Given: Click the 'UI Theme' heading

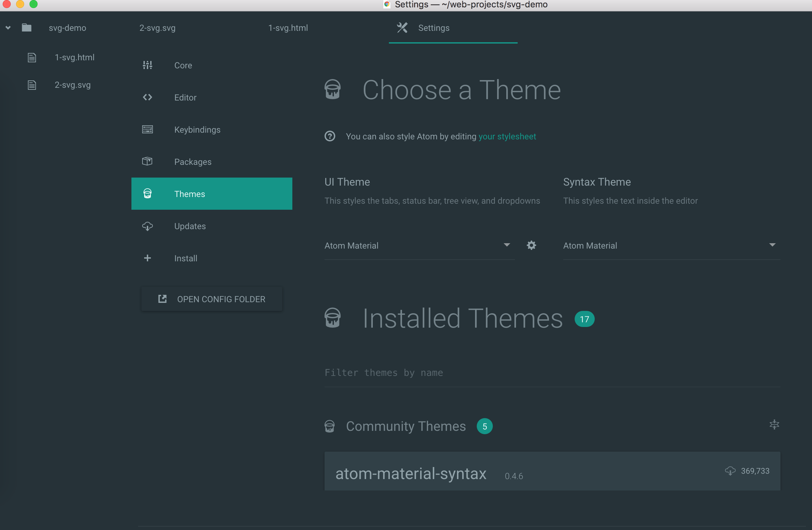Looking at the screenshot, I should click(347, 182).
